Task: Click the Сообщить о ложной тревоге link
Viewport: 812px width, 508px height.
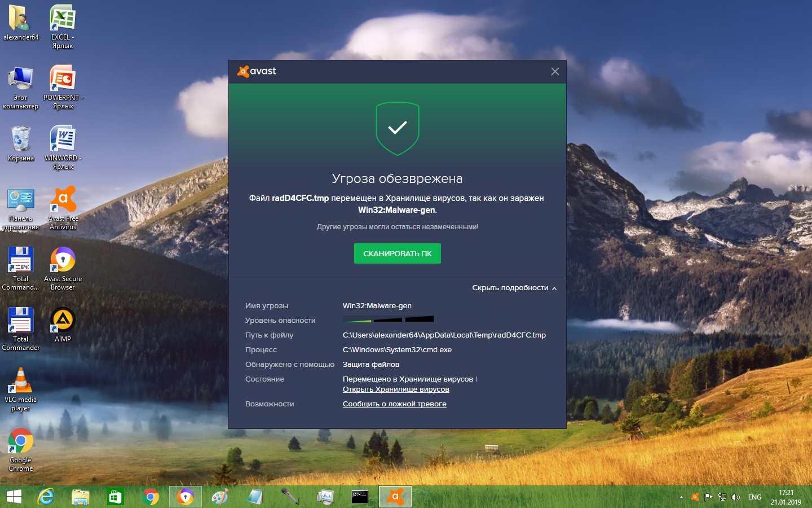Action: point(394,404)
